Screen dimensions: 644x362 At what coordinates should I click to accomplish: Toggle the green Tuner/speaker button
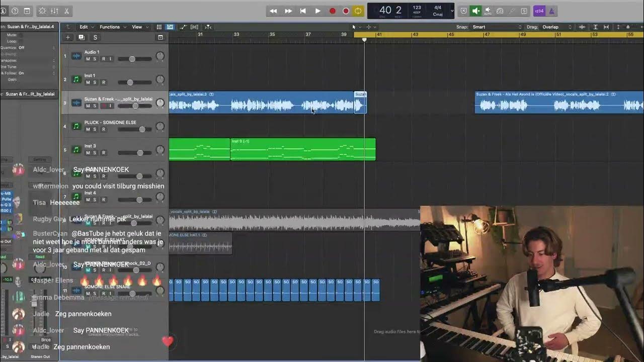click(x=475, y=11)
